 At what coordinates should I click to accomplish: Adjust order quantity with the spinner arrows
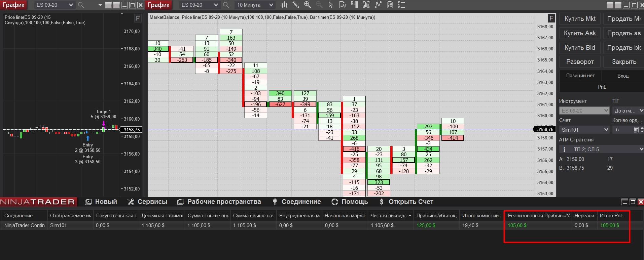[x=642, y=130]
